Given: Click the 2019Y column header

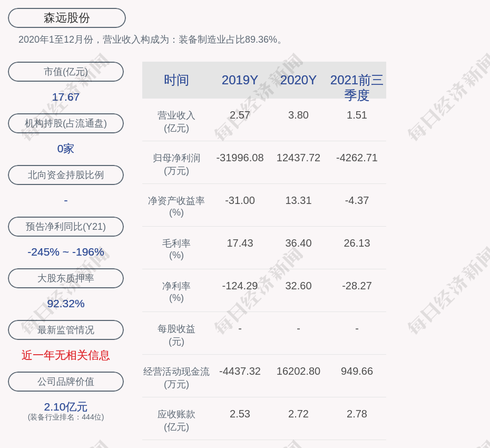Looking at the screenshot, I should point(240,80).
